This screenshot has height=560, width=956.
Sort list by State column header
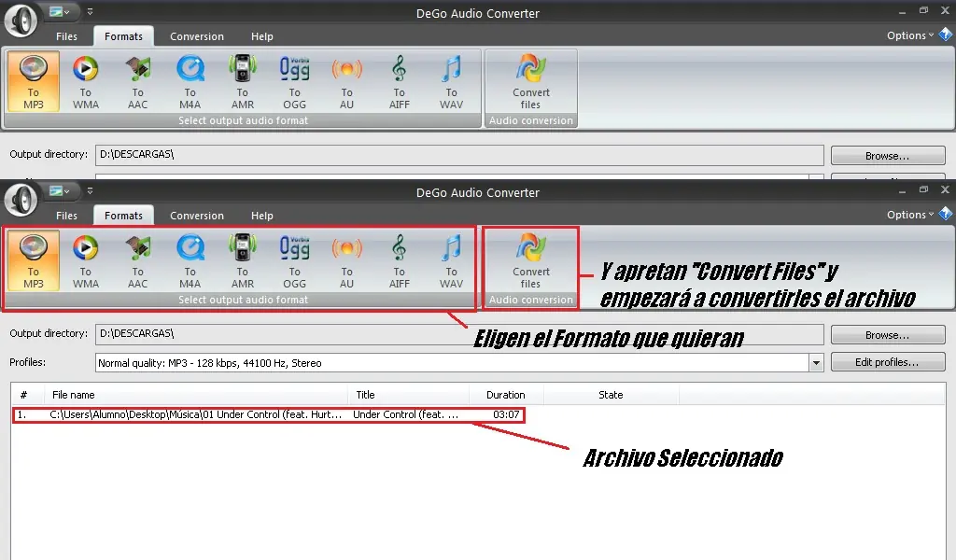611,395
